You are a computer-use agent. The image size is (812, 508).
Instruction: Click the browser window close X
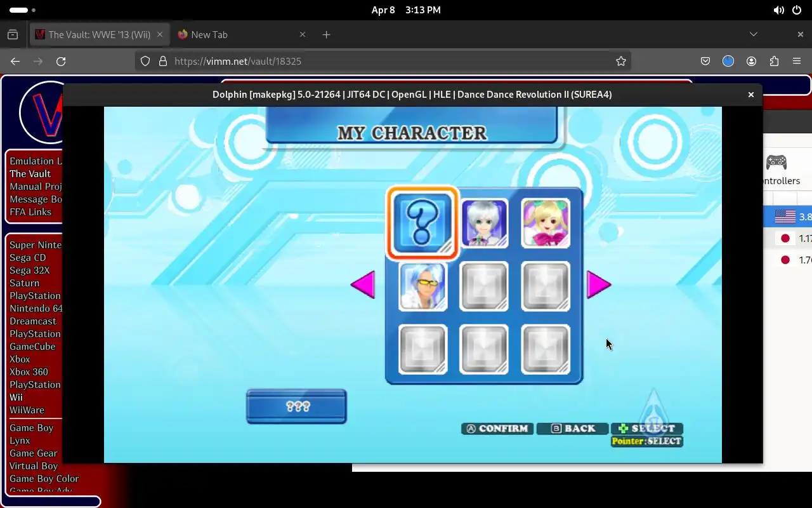(x=801, y=34)
